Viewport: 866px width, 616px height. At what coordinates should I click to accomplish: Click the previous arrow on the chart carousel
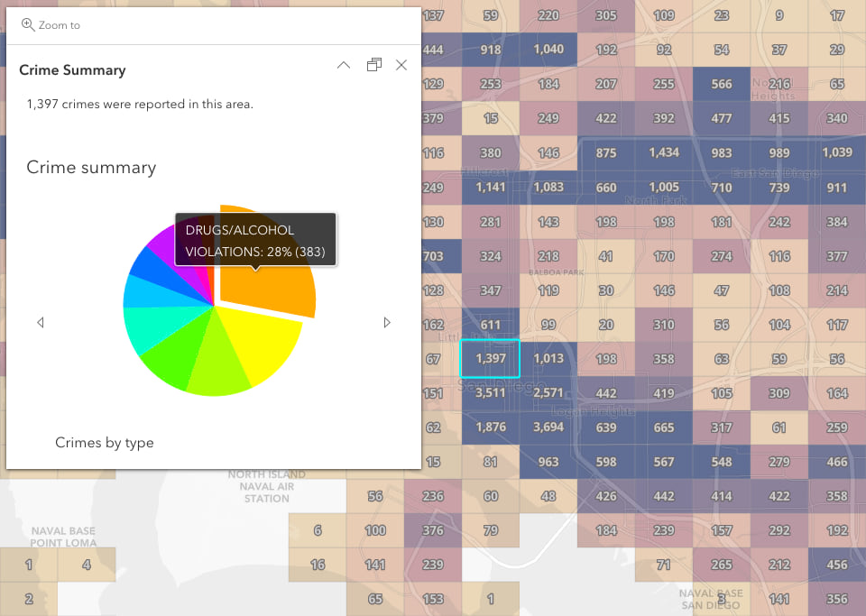click(41, 322)
